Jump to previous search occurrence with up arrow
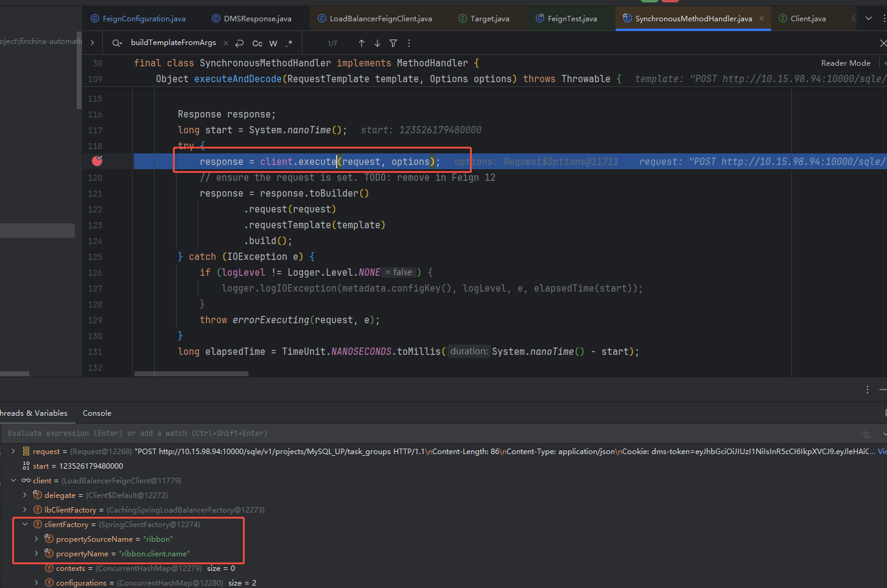The height and width of the screenshot is (588, 887). [361, 43]
